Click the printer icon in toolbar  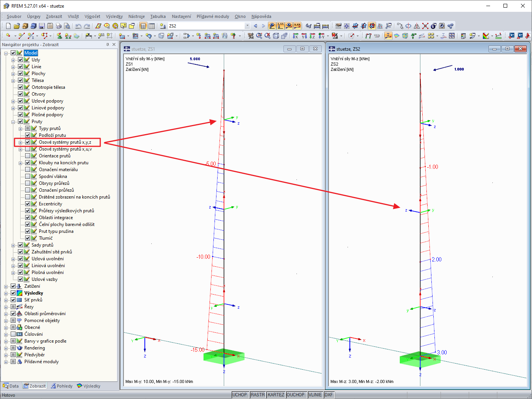click(x=59, y=26)
